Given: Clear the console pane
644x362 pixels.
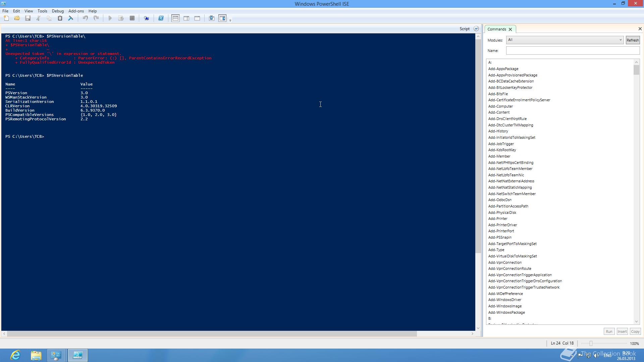Looking at the screenshot, I should click(x=71, y=18).
